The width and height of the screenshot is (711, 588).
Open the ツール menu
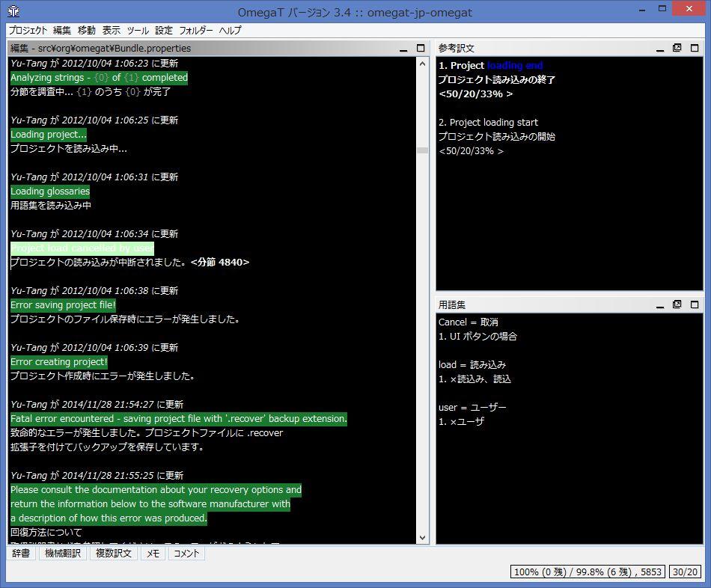coord(138,31)
